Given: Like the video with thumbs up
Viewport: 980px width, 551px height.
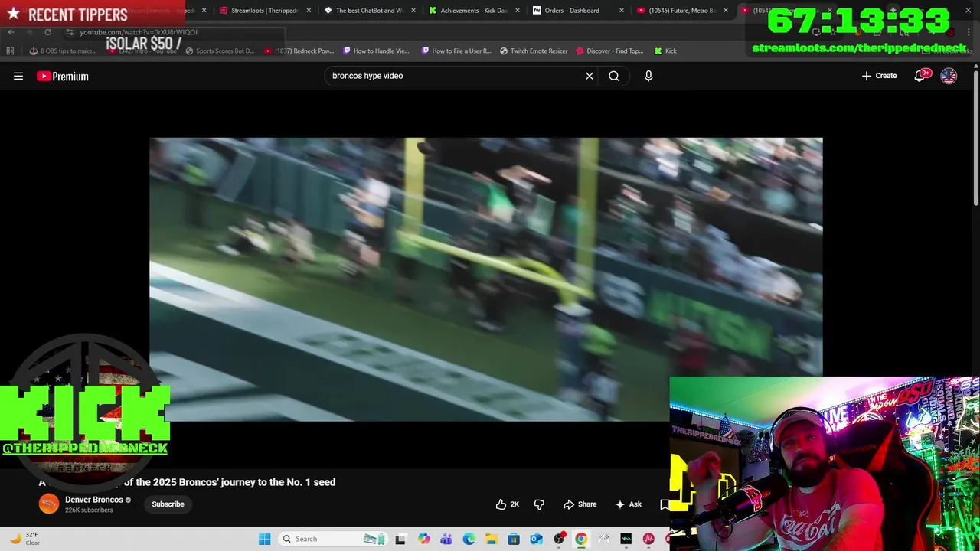Looking at the screenshot, I should [x=508, y=504].
